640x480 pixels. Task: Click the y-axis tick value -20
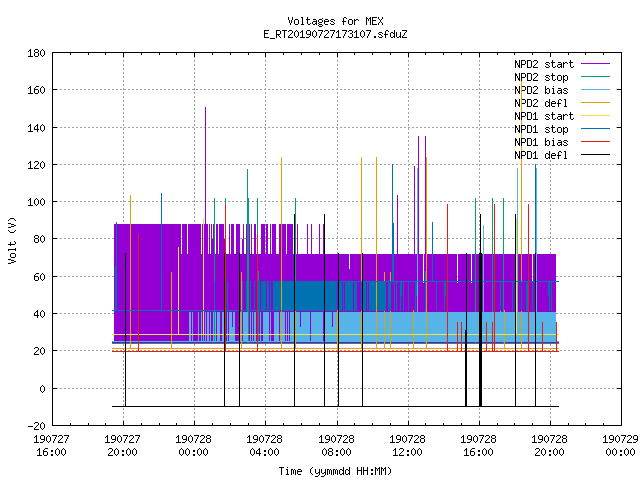(36, 426)
